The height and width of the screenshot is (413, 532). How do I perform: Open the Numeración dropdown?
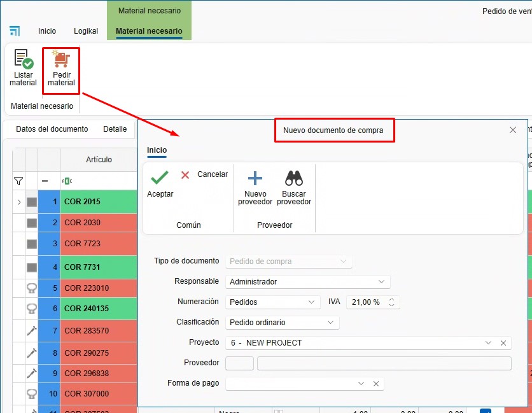pyautogui.click(x=273, y=302)
